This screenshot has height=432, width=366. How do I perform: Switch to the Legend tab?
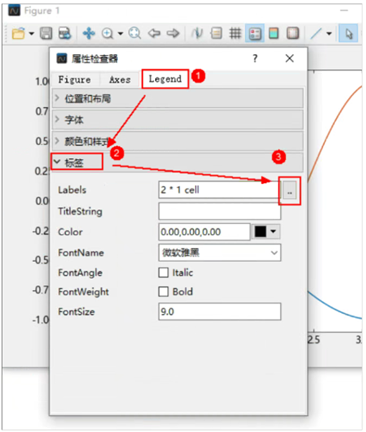[x=165, y=79]
